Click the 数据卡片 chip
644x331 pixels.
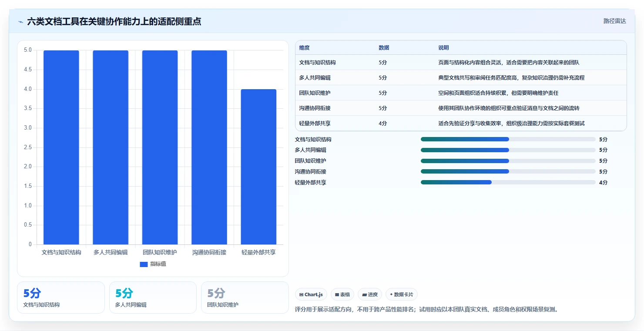(402, 294)
